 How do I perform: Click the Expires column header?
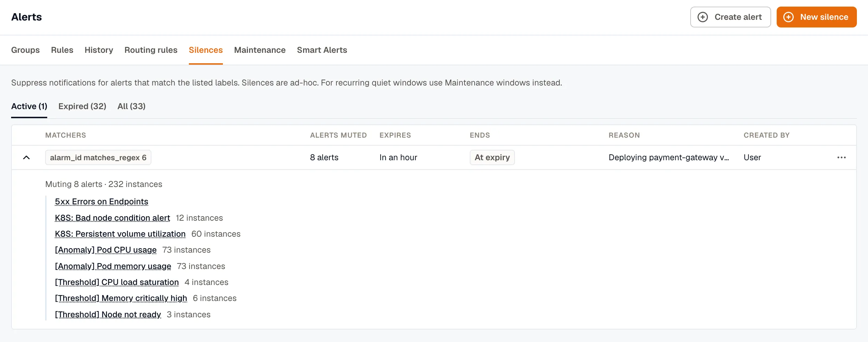(x=395, y=135)
